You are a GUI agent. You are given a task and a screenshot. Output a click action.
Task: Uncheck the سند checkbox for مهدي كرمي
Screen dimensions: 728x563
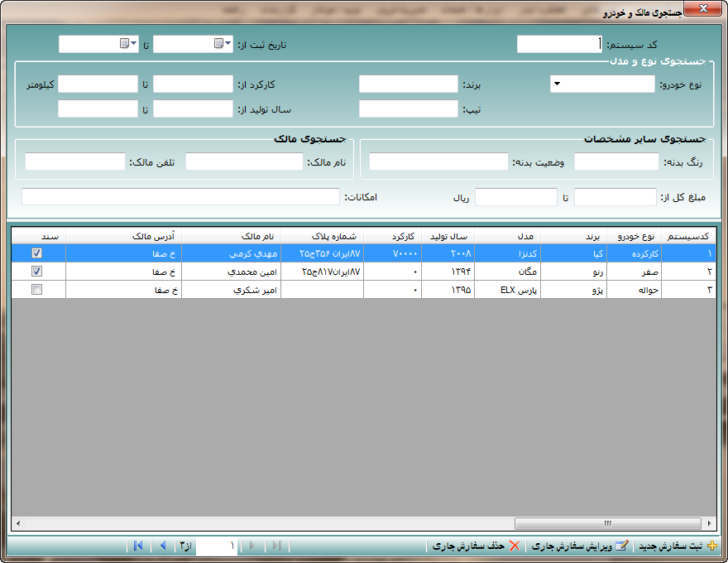[36, 253]
